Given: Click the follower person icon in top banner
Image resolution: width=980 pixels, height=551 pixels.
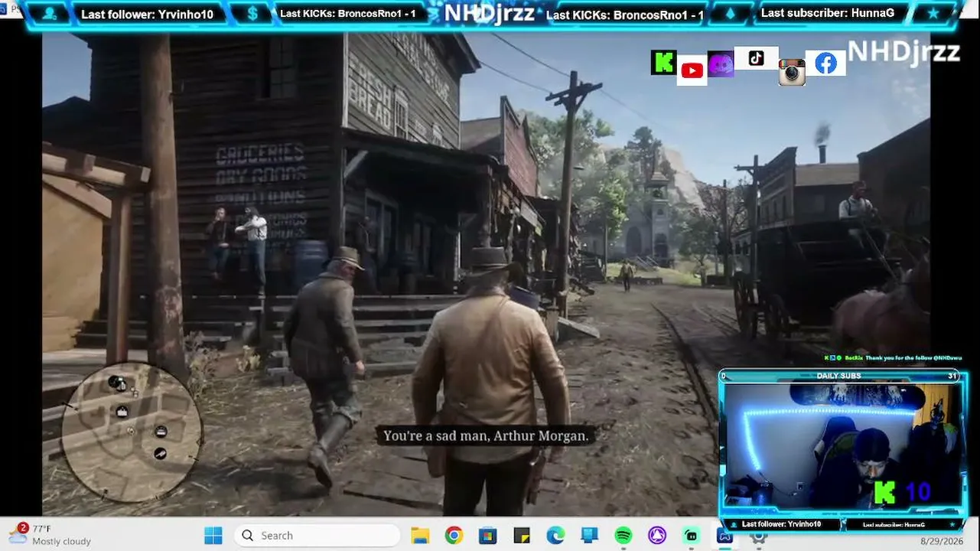Looking at the screenshot, I should 50,14.
